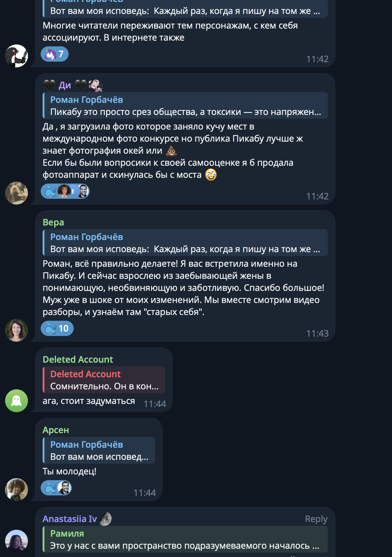Open sender name Арсен

click(56, 430)
